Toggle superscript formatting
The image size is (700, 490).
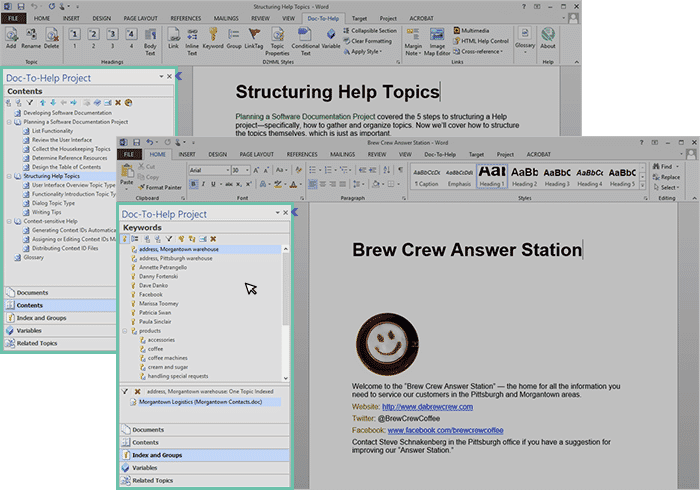tap(249, 184)
